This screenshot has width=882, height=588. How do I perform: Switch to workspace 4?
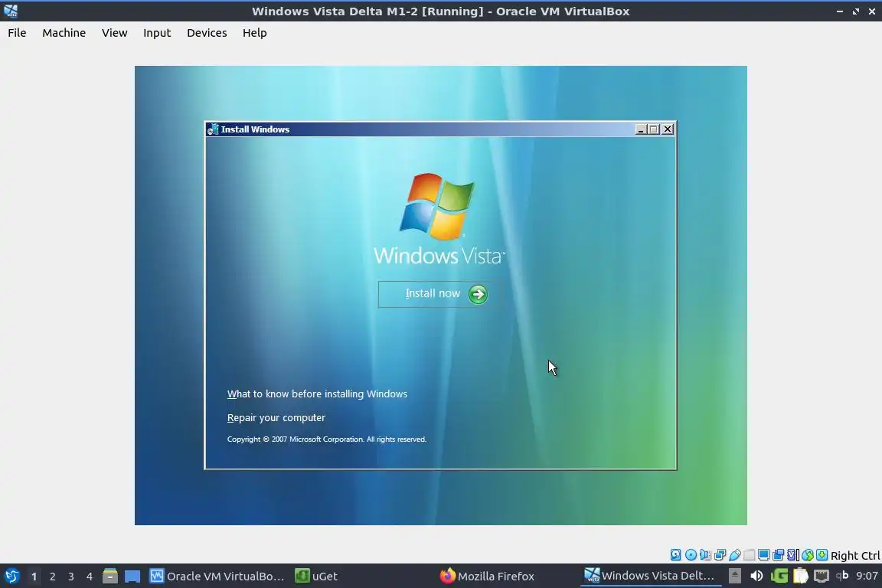point(89,577)
